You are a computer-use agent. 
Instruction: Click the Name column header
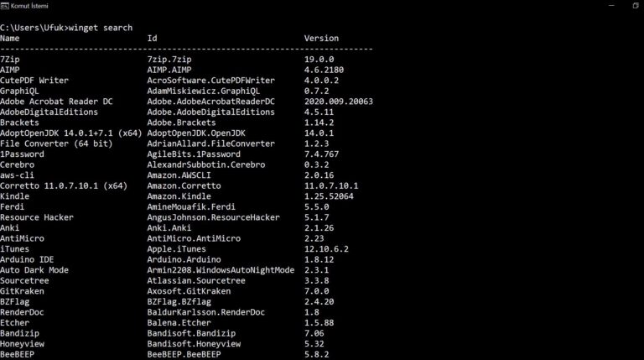tap(10, 39)
